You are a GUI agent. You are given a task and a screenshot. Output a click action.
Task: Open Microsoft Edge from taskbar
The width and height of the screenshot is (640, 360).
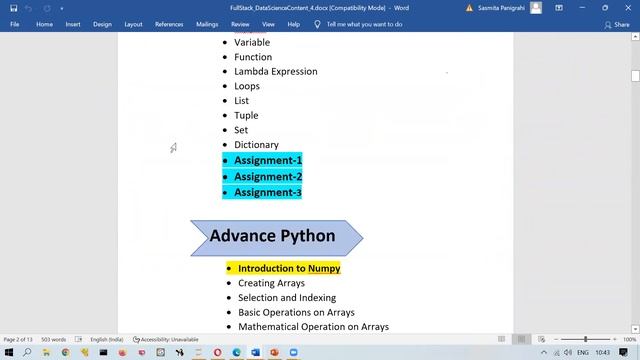point(236,352)
